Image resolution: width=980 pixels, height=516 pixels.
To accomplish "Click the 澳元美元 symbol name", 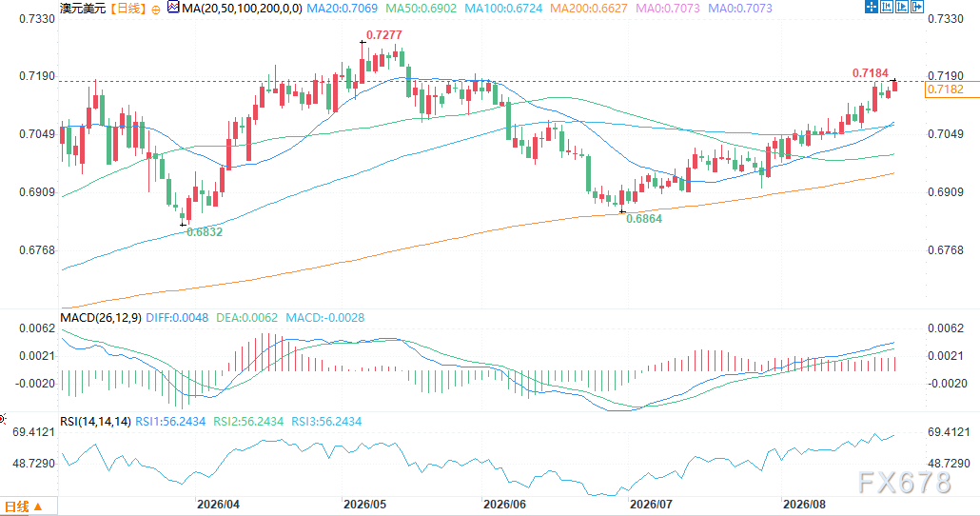I will 83,9.
